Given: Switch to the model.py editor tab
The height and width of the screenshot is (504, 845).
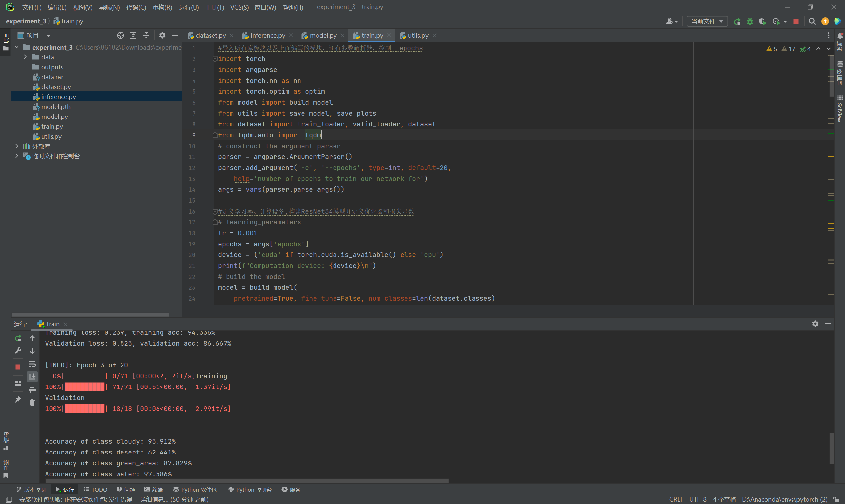Looking at the screenshot, I should click(323, 35).
